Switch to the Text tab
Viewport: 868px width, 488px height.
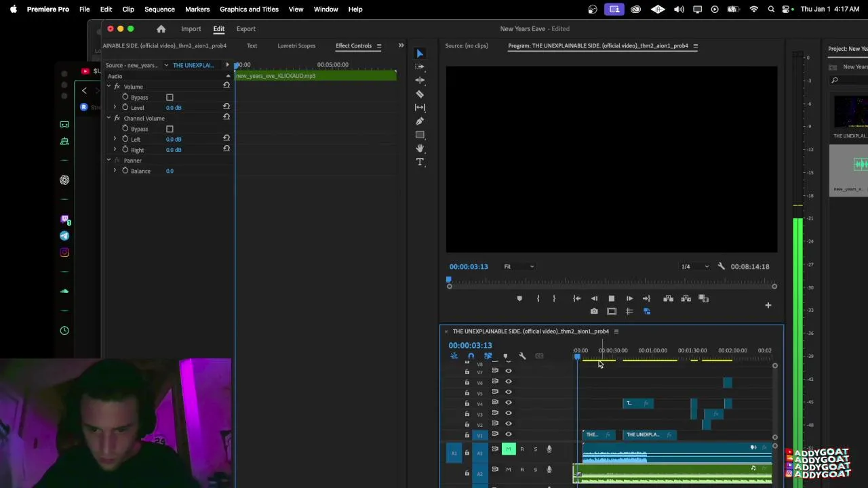(x=252, y=46)
